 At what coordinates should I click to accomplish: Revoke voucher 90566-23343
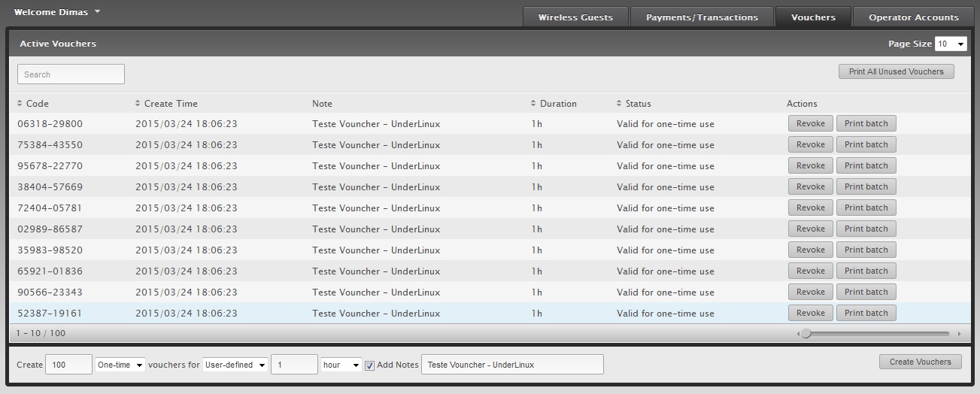811,292
